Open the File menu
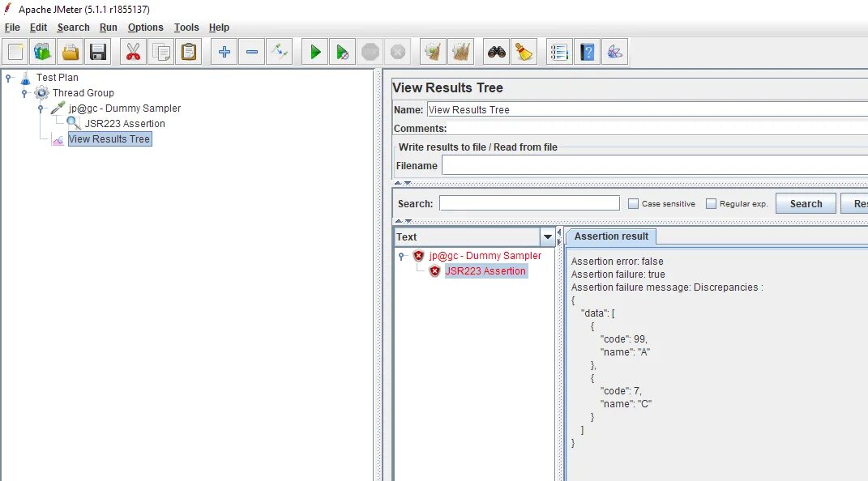Screen dimensions: 868x481 (12, 27)
